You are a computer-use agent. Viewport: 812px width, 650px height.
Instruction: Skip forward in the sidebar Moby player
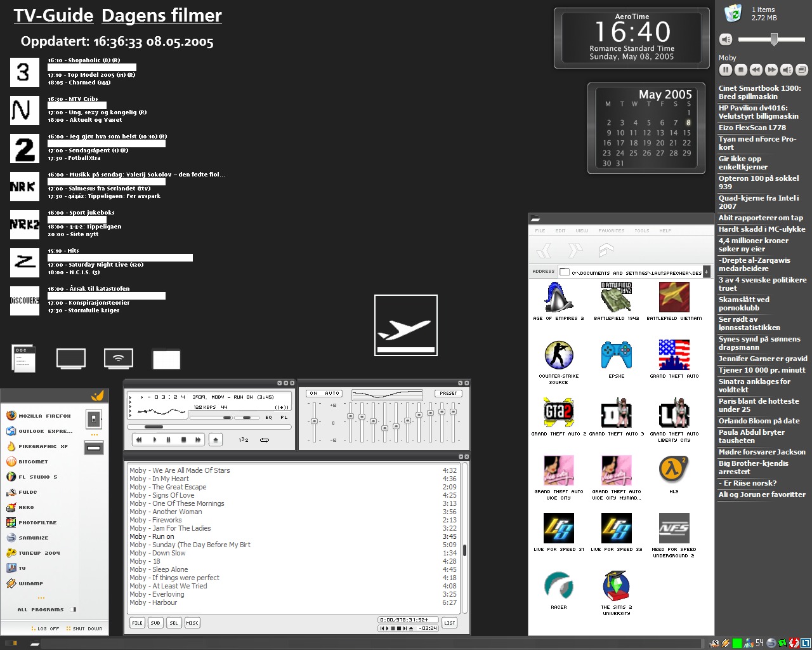(x=771, y=70)
